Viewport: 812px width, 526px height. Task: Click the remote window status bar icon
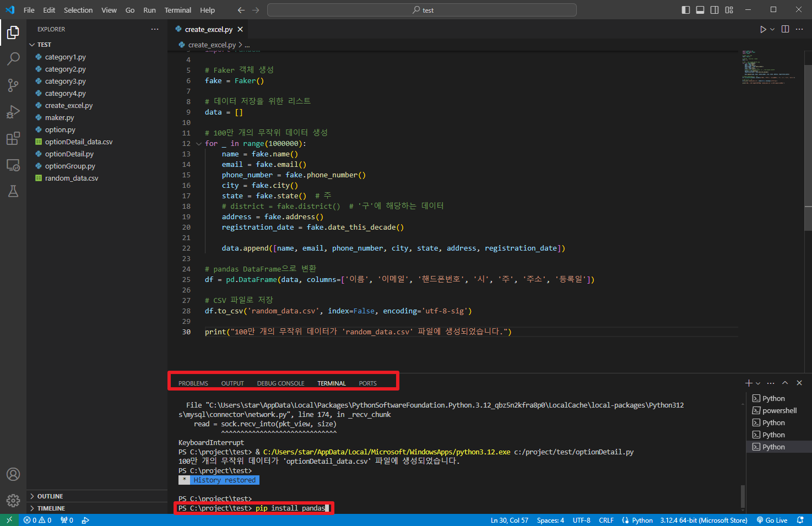coord(9,520)
